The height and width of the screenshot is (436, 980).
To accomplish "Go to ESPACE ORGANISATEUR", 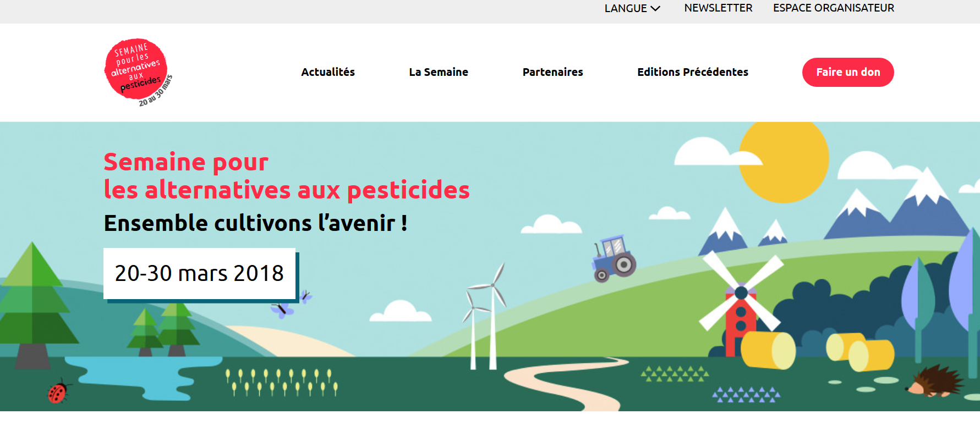I will pos(833,8).
